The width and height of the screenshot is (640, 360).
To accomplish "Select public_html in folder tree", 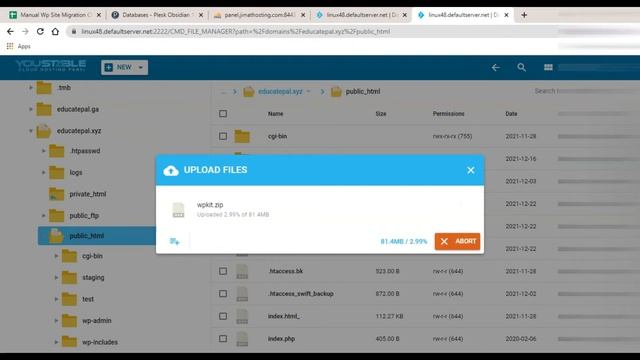I will [x=87, y=236].
